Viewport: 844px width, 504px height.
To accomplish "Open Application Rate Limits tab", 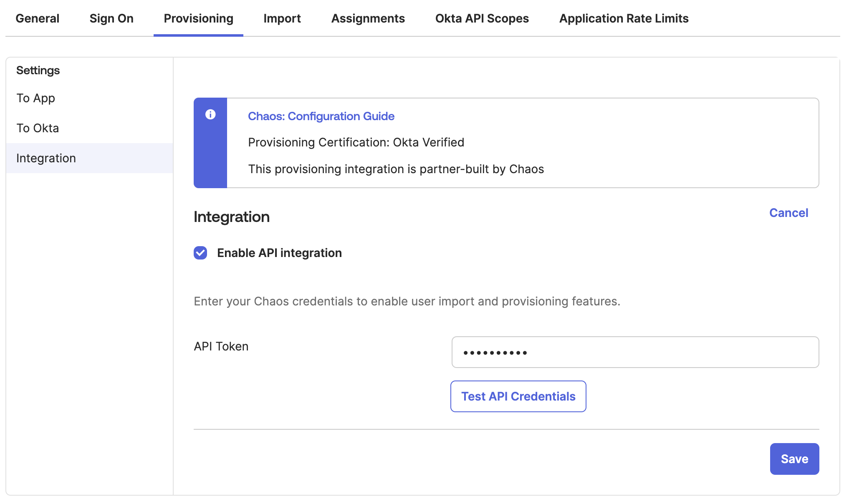I will [x=624, y=18].
